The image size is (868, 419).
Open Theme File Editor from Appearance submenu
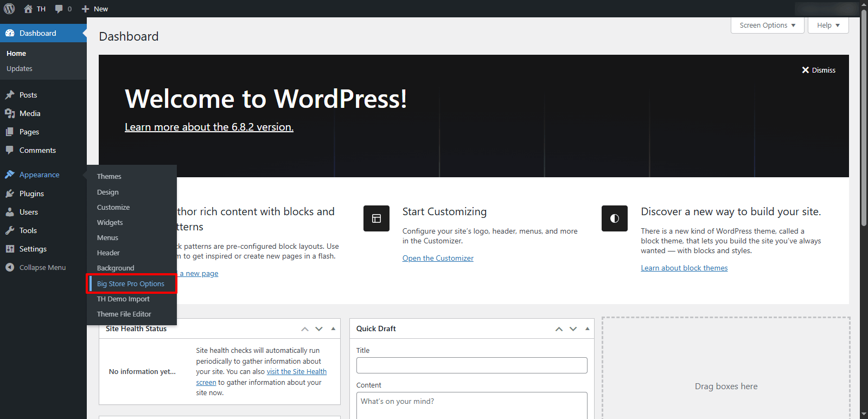point(124,314)
